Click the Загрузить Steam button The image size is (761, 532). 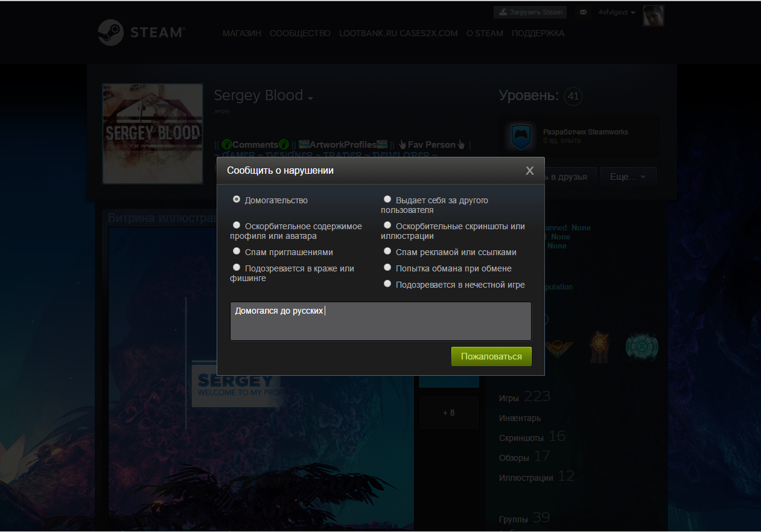pyautogui.click(x=531, y=12)
